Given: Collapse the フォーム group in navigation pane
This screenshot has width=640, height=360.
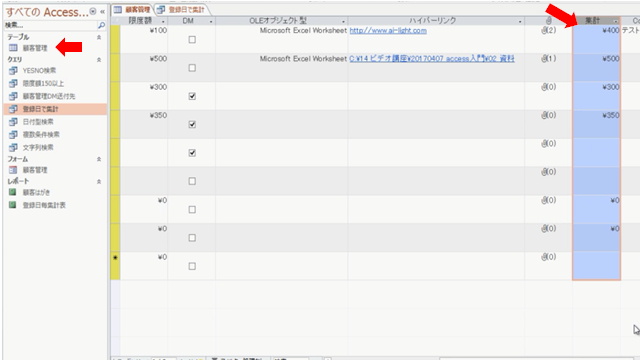Looking at the screenshot, I should coord(99,159).
